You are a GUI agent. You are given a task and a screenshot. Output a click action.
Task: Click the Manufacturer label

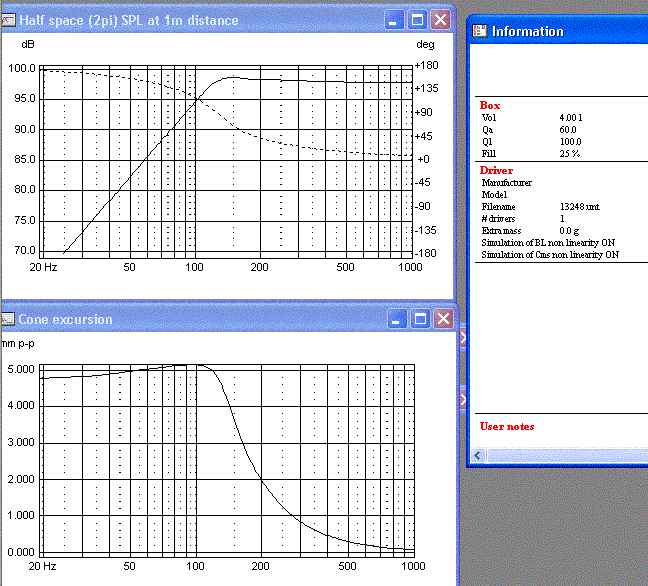[506, 183]
